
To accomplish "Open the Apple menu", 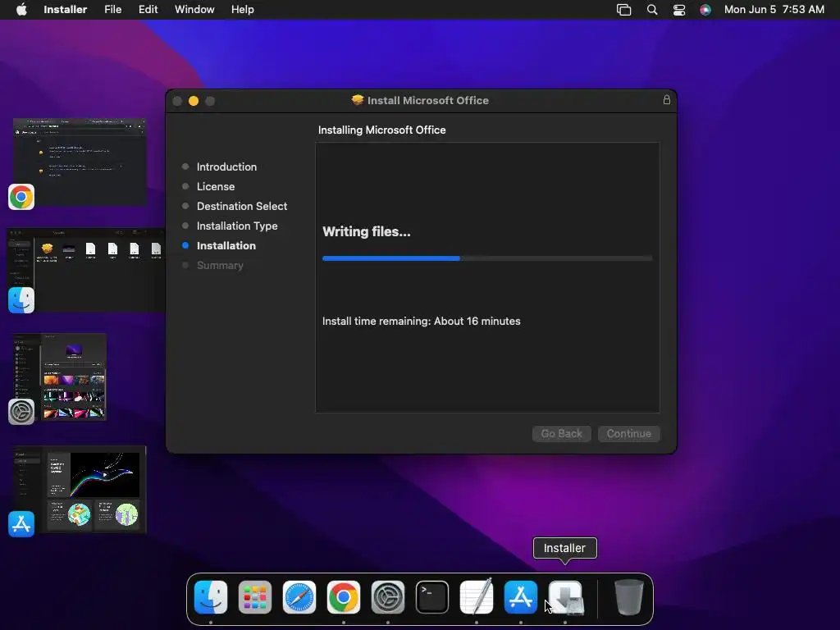I will click(x=21, y=9).
